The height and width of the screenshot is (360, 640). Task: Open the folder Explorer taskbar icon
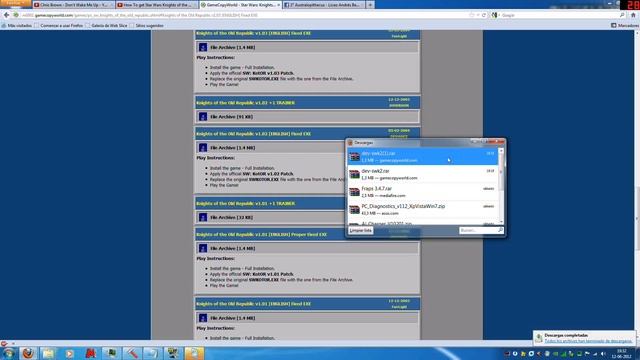point(49,353)
